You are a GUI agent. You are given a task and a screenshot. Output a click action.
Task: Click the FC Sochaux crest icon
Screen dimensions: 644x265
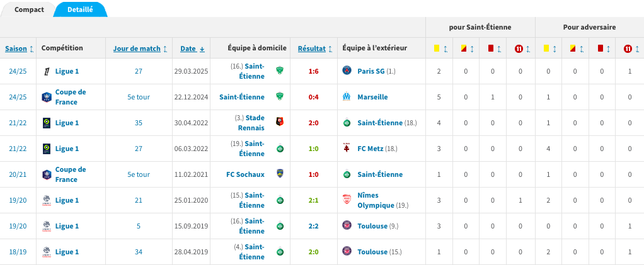click(280, 174)
